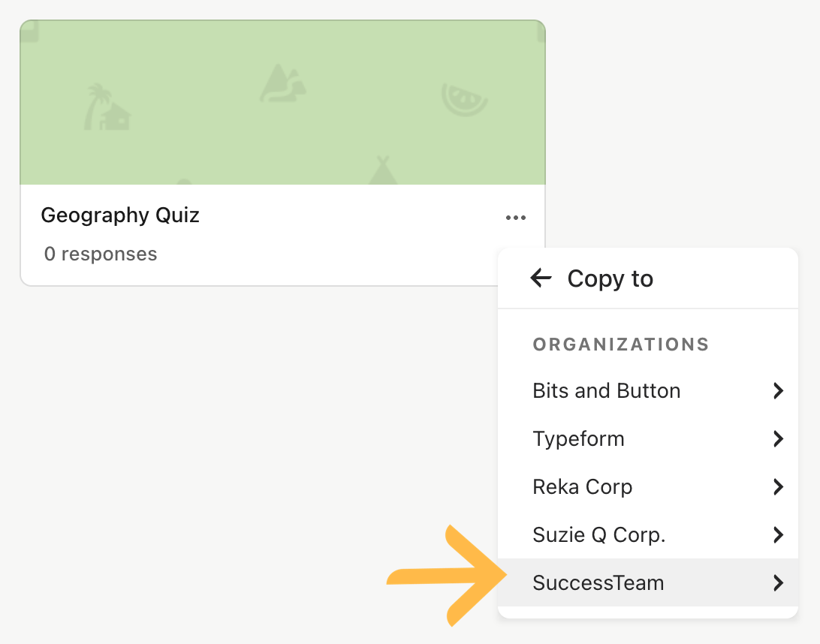Click the tent icon on the green cover
Screen dimensions: 820x644
tap(383, 170)
